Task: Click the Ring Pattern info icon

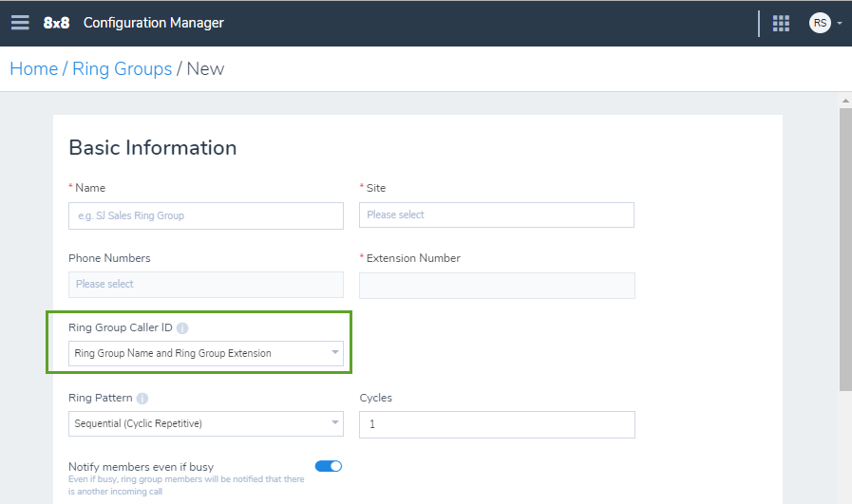Action: (142, 398)
